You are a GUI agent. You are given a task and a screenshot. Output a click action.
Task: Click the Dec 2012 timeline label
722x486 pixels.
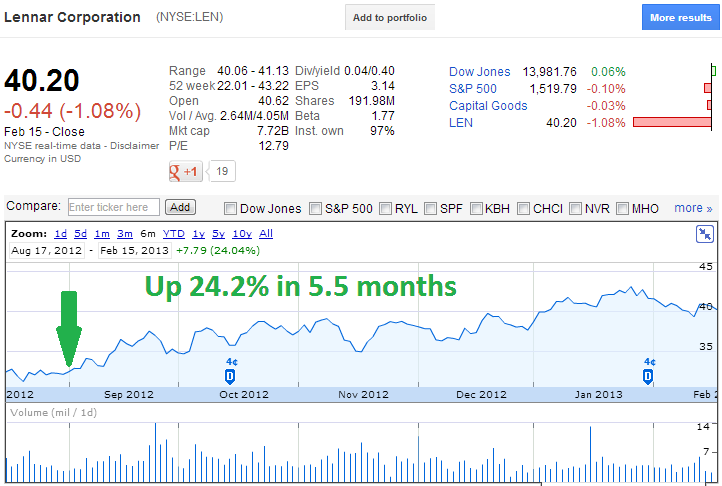tap(481, 395)
